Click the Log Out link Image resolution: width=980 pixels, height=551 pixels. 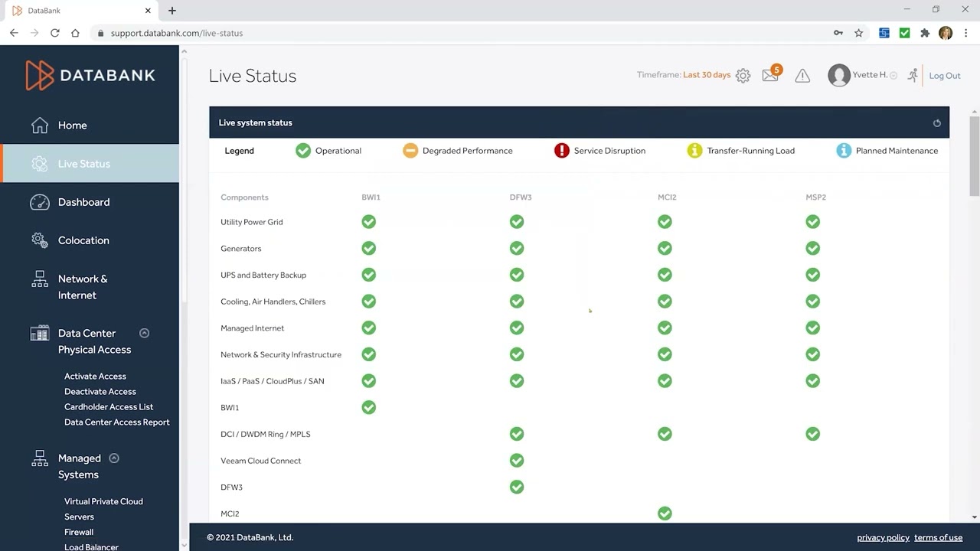pos(944,76)
